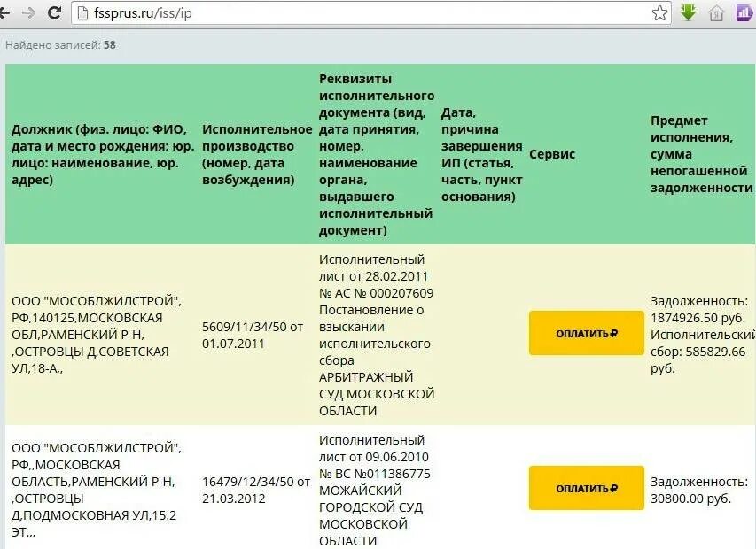756x549 pixels.
Task: Click the 'Сервис' column header
Action: [x=552, y=155]
